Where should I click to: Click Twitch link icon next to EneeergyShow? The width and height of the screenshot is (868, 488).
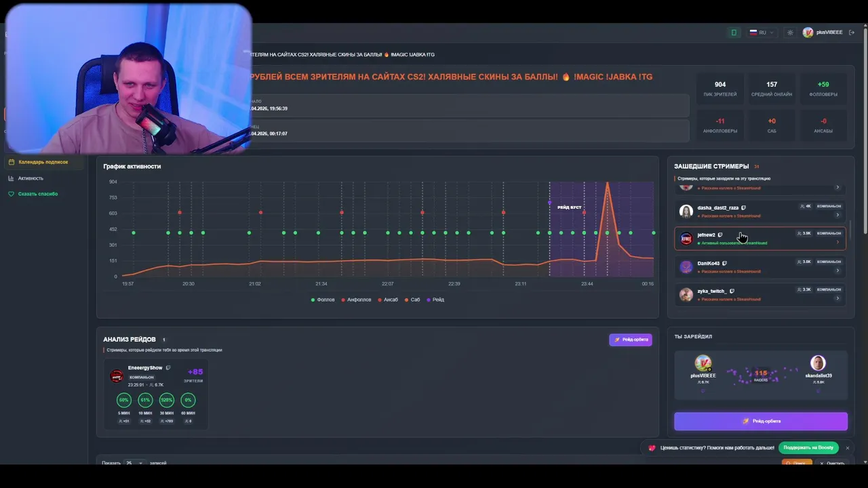[x=168, y=368]
